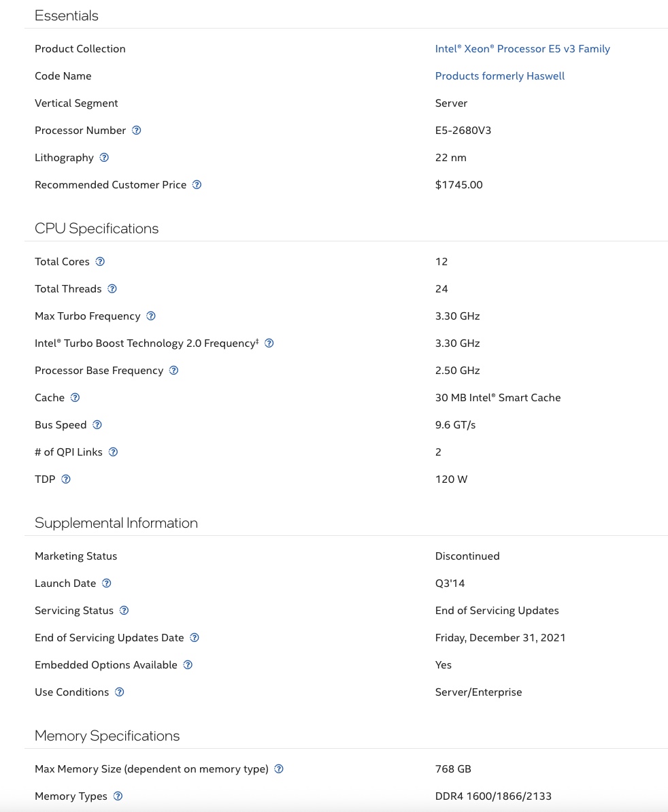
Task: Click the Max Memory Size help icon
Action: (x=279, y=769)
